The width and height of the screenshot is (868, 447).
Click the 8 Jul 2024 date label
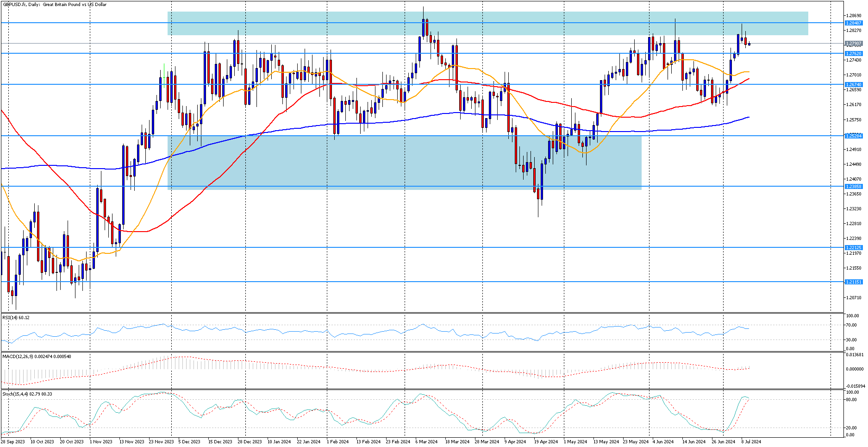[x=751, y=442]
